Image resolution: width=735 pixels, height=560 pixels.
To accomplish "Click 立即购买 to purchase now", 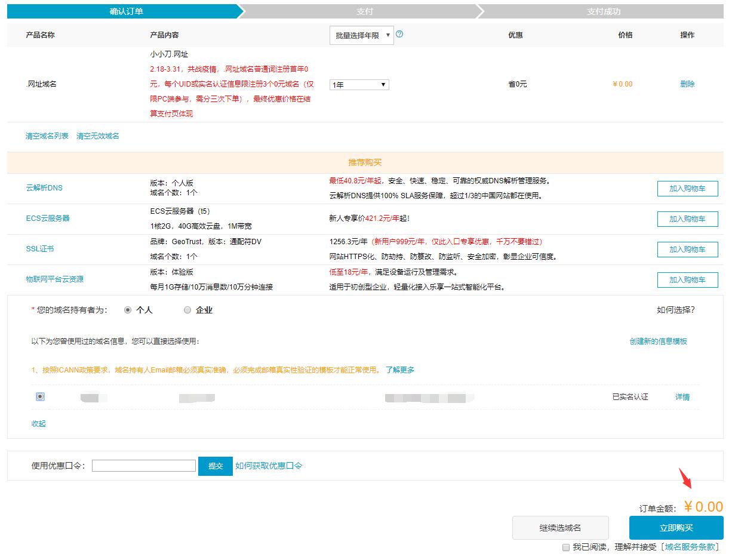I will (676, 528).
